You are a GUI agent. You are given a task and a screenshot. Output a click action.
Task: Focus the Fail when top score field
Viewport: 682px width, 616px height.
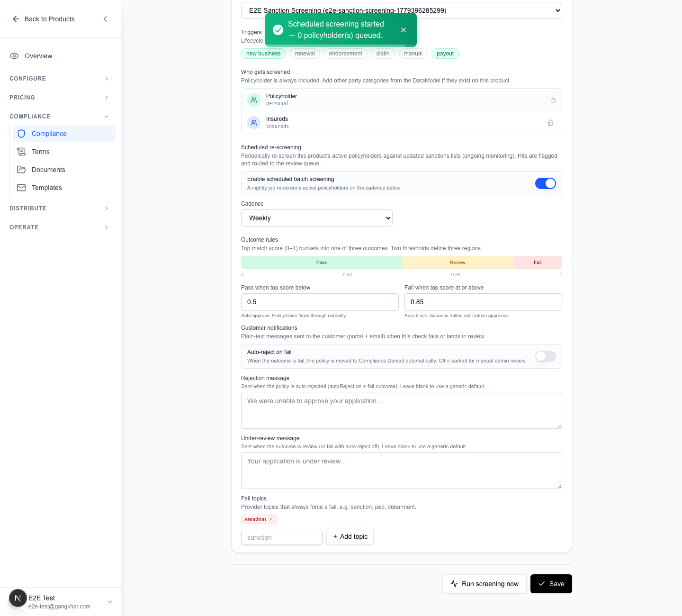tap(483, 302)
